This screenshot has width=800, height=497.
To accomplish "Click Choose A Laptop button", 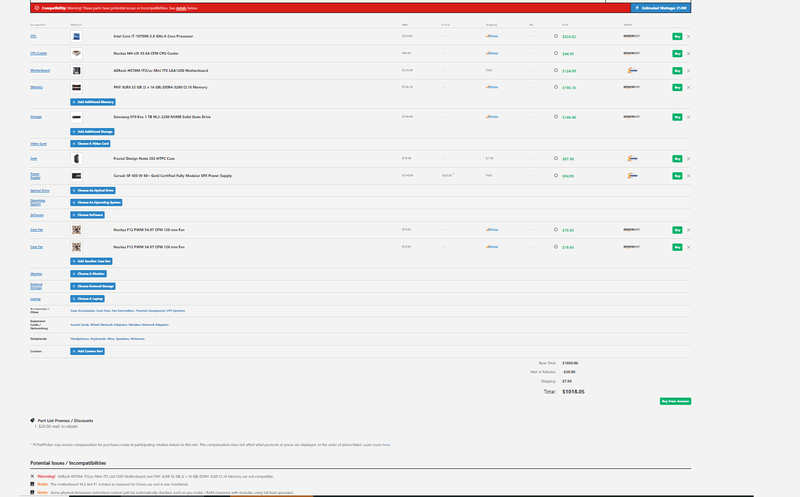I will [87, 299].
